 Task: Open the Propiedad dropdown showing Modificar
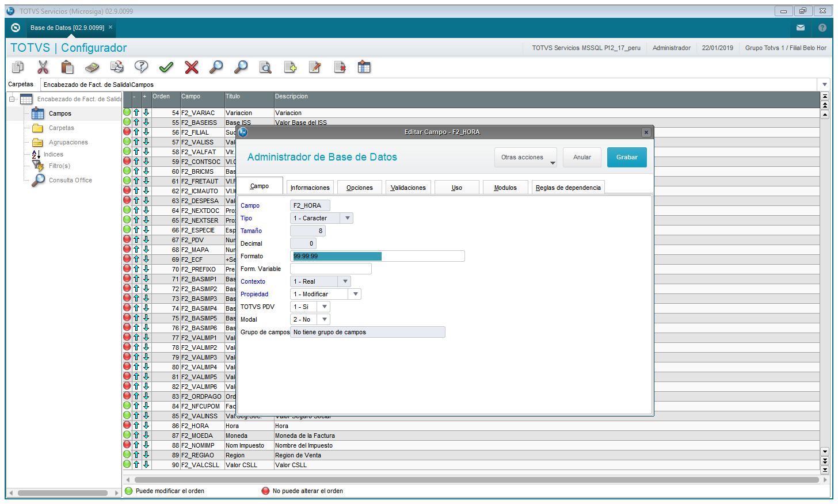(355, 294)
